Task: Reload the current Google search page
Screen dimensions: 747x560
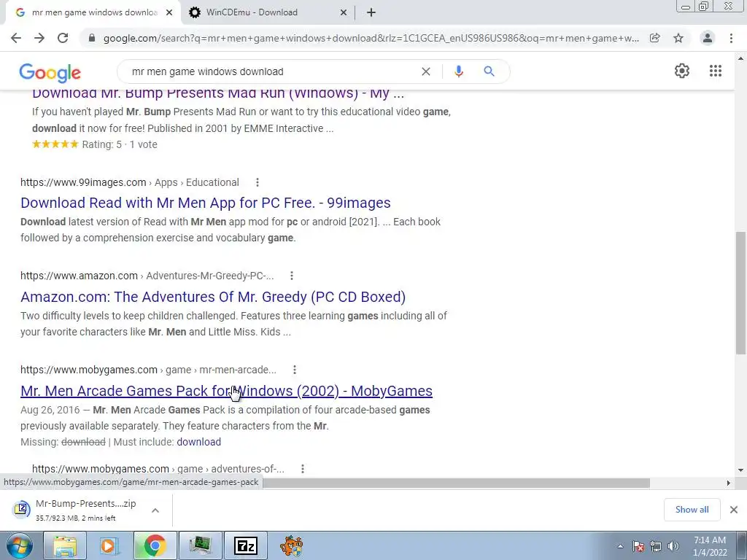Action: coord(63,38)
